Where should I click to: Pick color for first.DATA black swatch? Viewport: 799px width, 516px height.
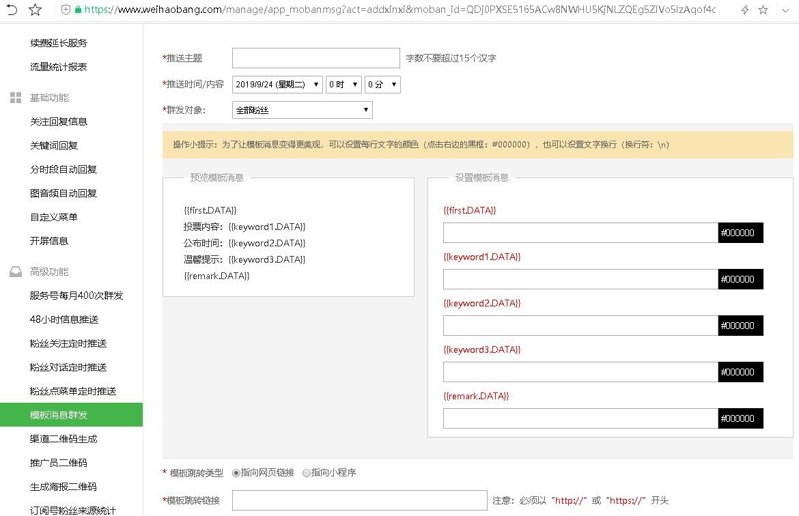coord(747,233)
